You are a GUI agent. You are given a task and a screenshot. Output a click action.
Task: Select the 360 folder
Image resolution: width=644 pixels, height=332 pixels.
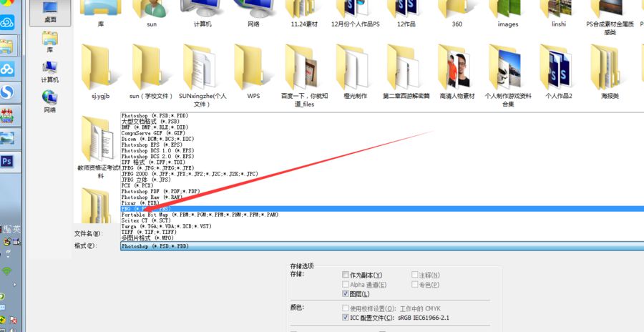pos(457,13)
